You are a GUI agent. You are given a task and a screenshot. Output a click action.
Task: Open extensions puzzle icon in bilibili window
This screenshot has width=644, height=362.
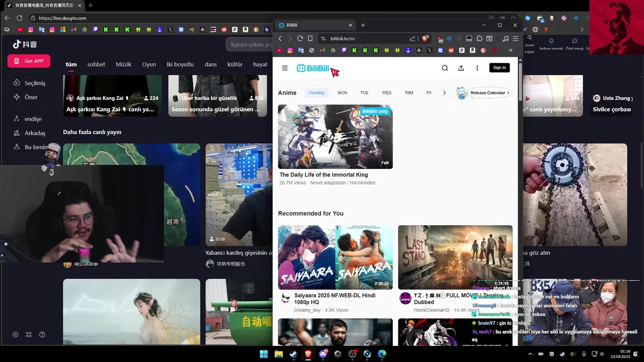point(479,39)
